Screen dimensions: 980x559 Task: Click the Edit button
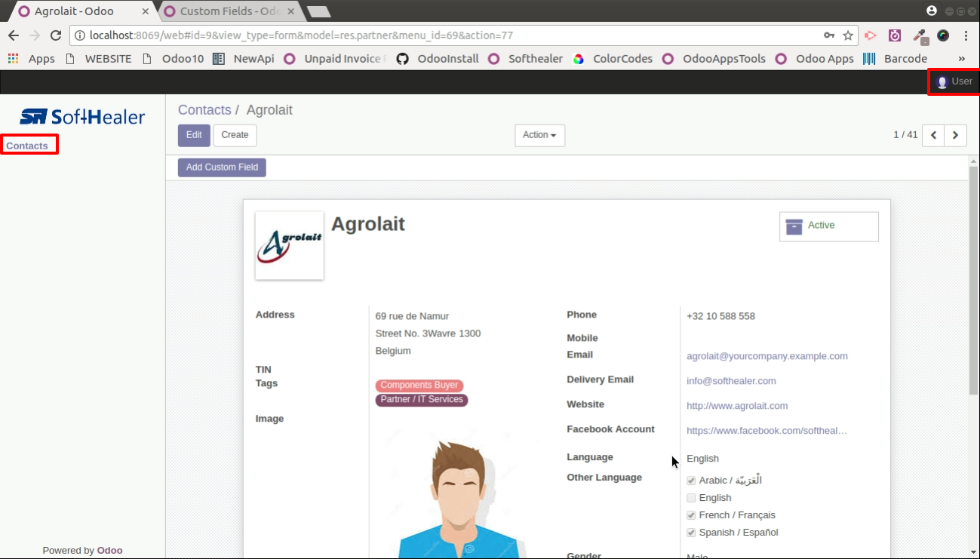point(194,135)
